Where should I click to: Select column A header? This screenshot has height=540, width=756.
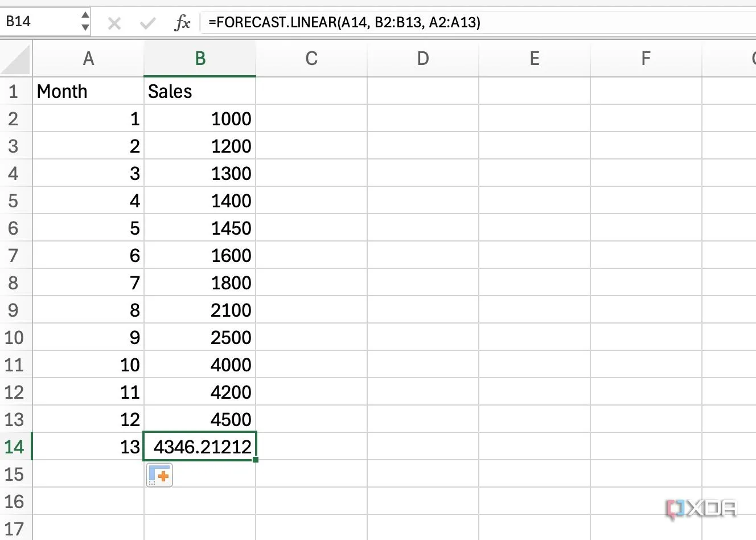[88, 59]
